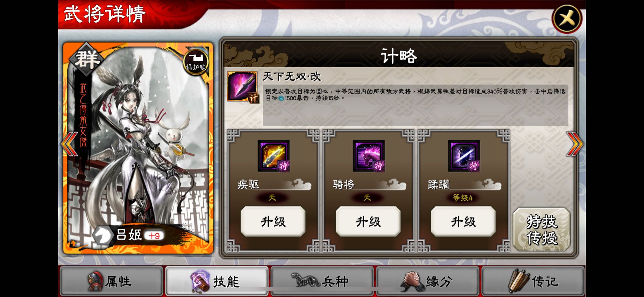Go to next general with right arrow
644x297 pixels.
click(574, 144)
